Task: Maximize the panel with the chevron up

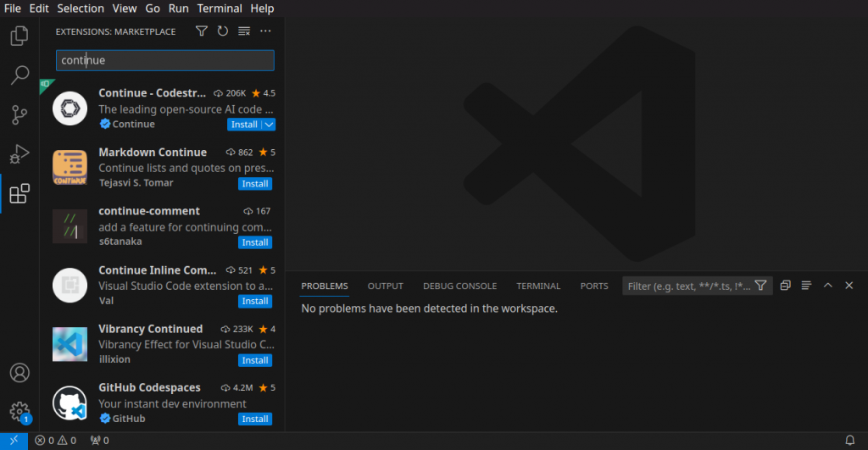Action: (828, 286)
